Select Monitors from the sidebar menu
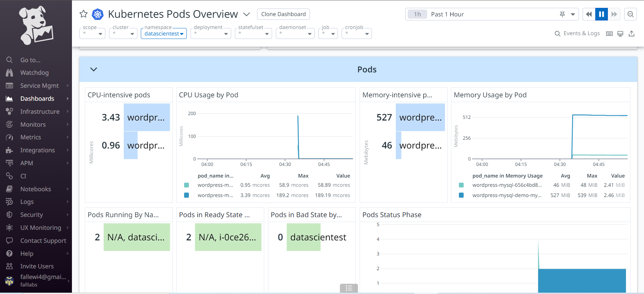Viewport: 644px width, 294px height. [x=33, y=125]
